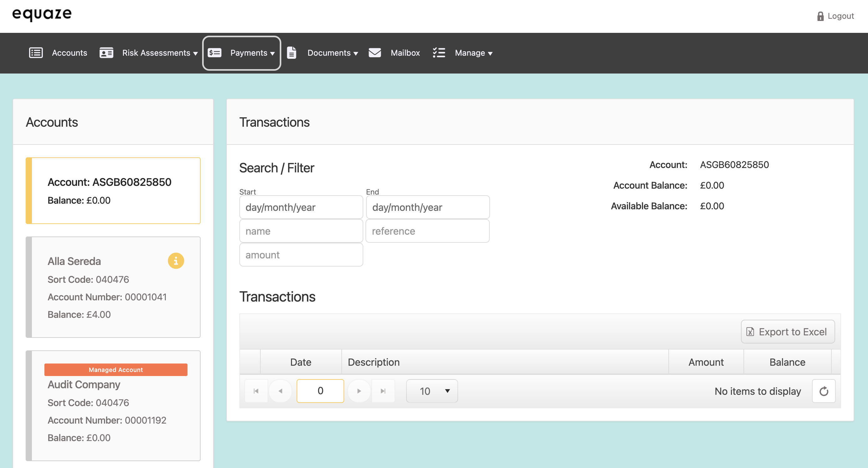Go to the next transactions page

(x=359, y=391)
